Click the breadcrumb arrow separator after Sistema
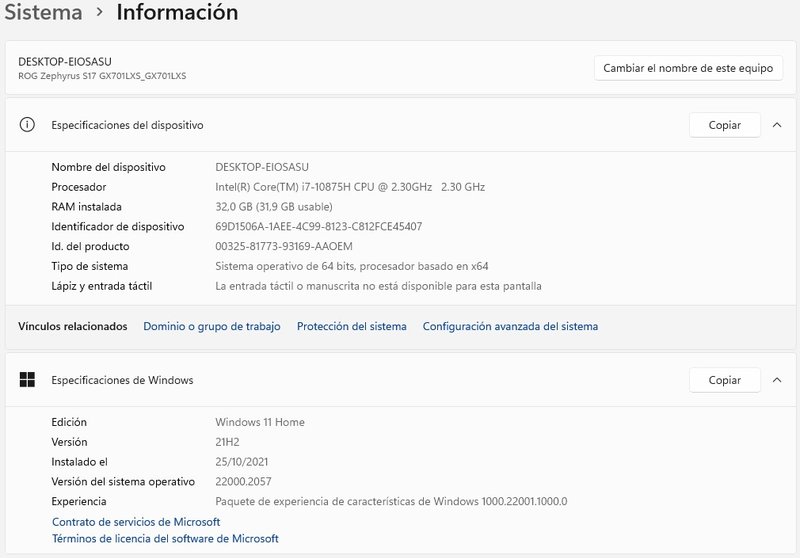Image resolution: width=800 pixels, height=558 pixels. coord(100,12)
